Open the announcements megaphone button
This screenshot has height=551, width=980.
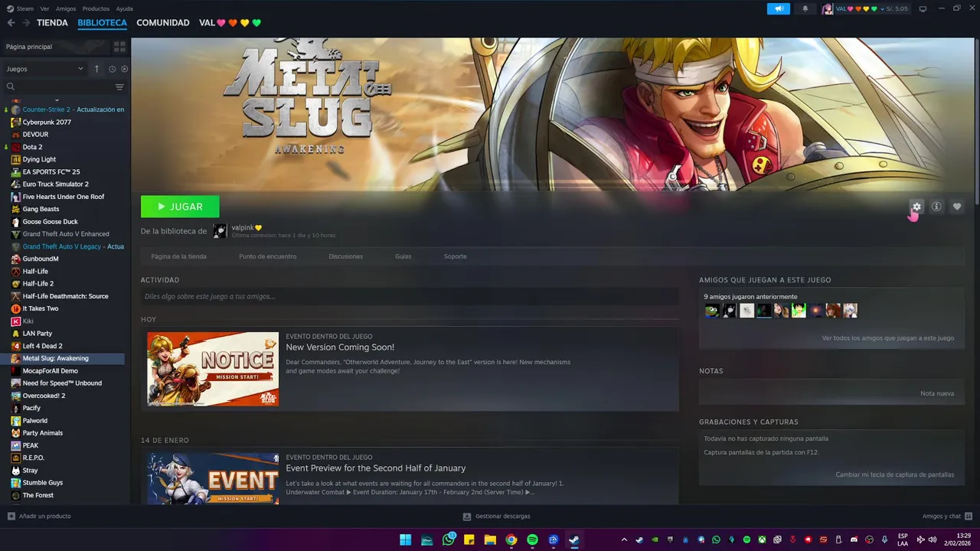pyautogui.click(x=779, y=8)
